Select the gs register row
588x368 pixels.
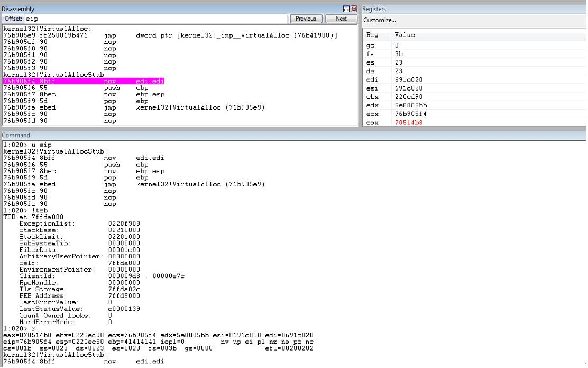click(x=474, y=46)
